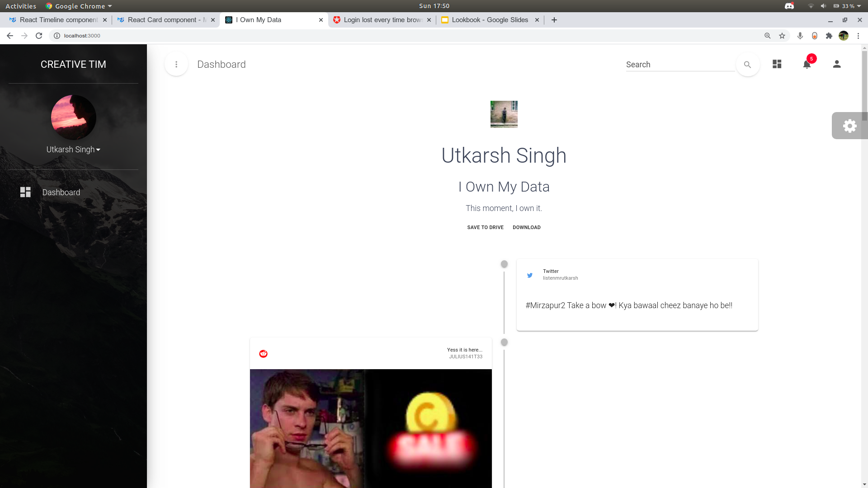868x488 pixels.
Task: Click the Reddit icon on post card
Action: 263,353
